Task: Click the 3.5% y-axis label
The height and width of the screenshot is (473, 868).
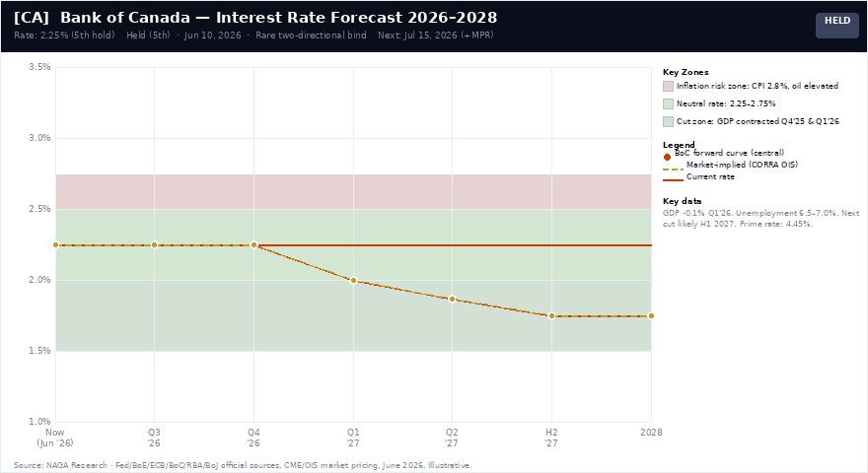Action: coord(39,67)
